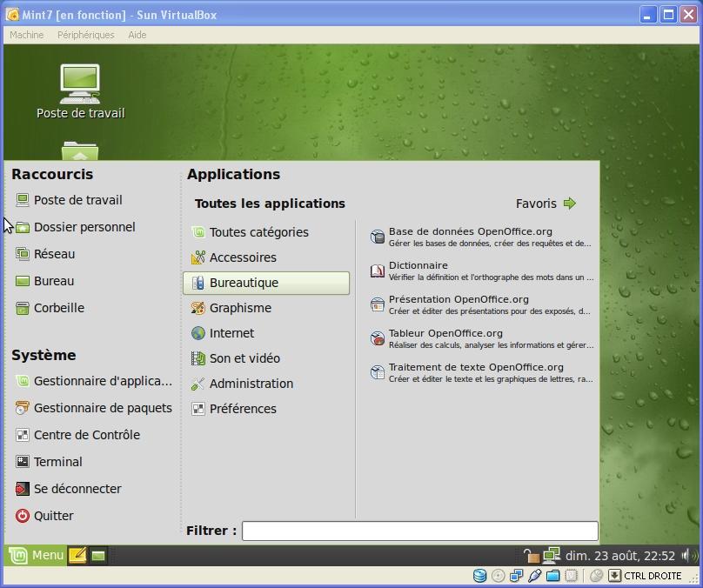Click the Mint Menu button on panel
703x588 pixels.
tap(36, 555)
